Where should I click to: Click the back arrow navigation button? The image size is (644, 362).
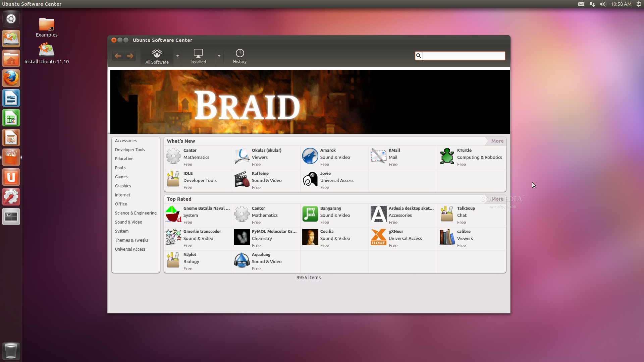point(118,56)
